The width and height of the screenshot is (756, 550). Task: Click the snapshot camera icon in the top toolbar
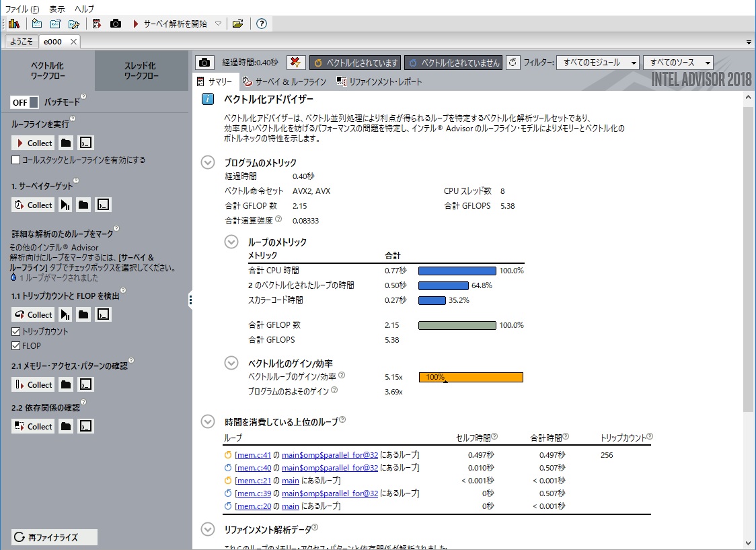point(116,24)
